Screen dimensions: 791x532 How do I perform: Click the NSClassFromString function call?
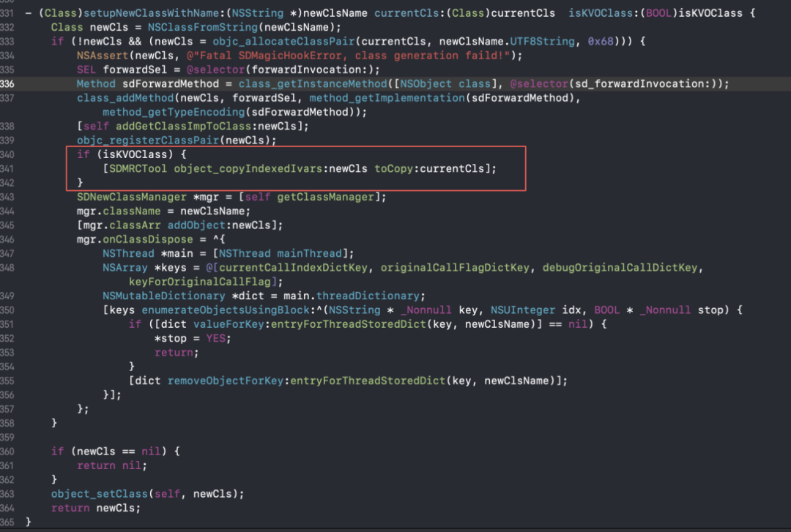[203, 27]
